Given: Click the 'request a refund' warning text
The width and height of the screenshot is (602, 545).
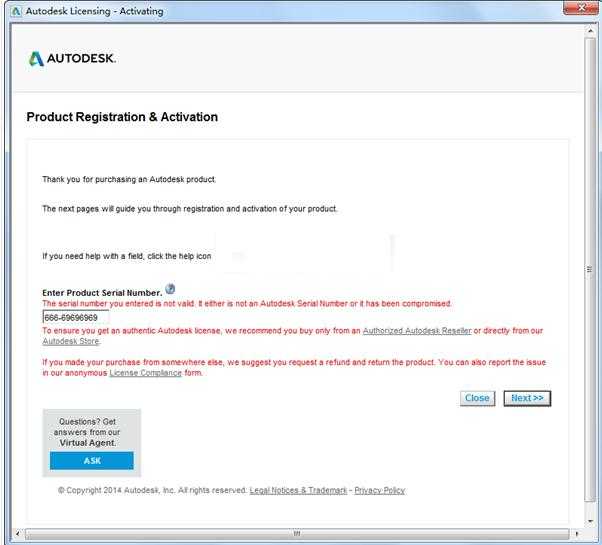Looking at the screenshot, I should coord(294,367).
